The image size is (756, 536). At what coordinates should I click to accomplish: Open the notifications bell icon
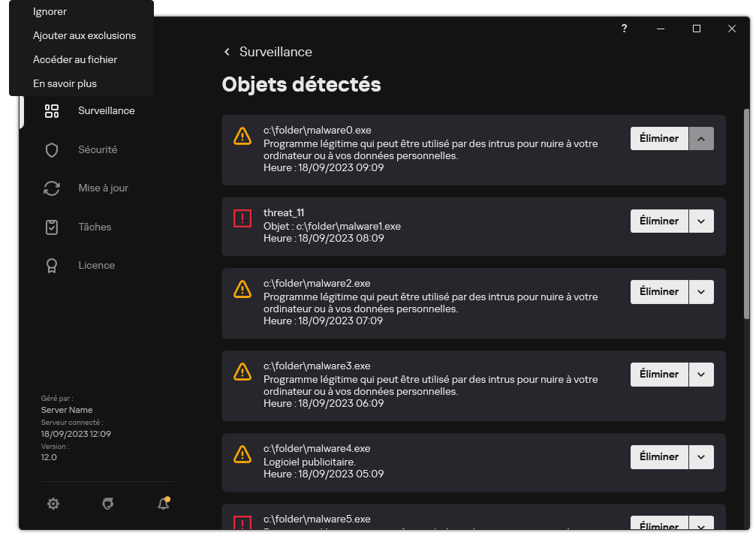163,503
